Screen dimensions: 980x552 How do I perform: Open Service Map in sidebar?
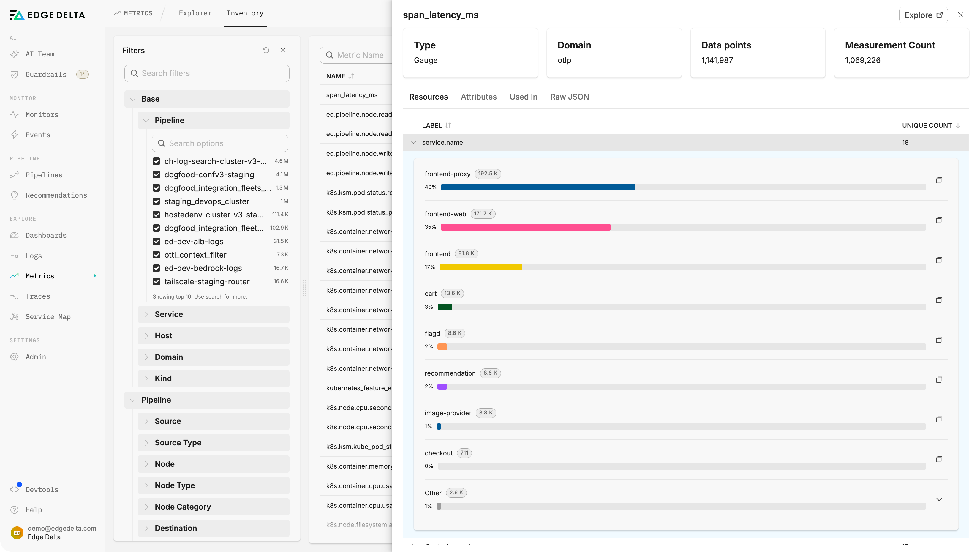pyautogui.click(x=48, y=317)
